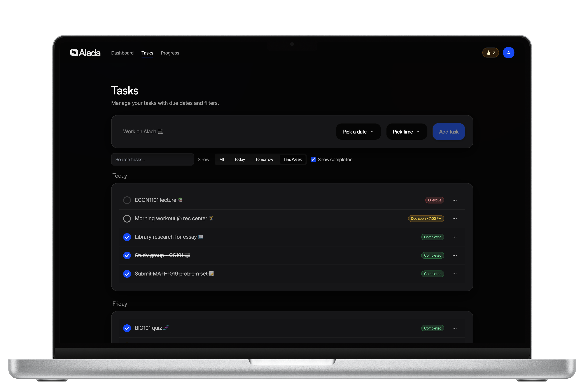The image size is (588, 385).
Task: Open three-dot menu for Library research task
Action: tap(454, 237)
